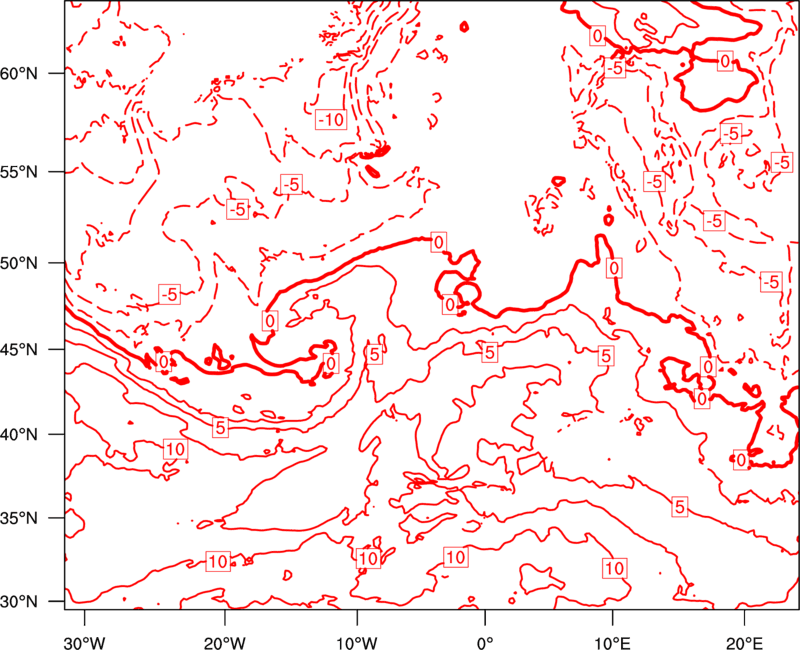Click the 50°N latitude axis label
Viewport: 800px width, 650px height.
pos(19,264)
